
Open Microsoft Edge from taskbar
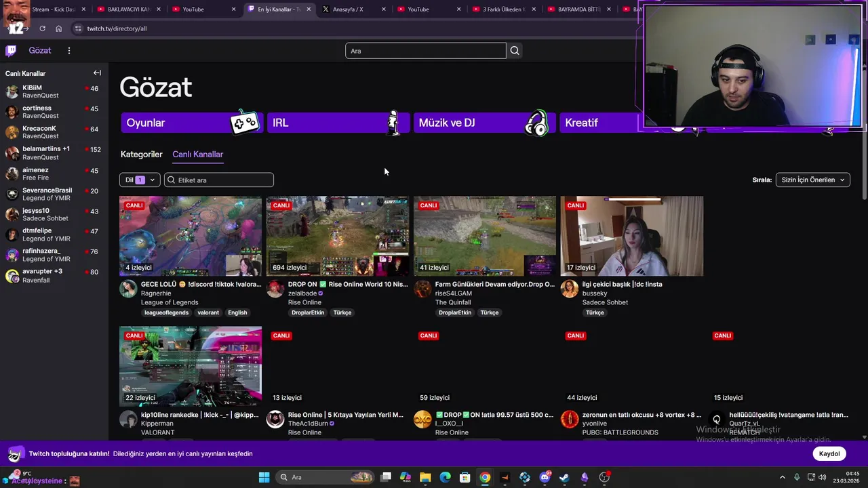pyautogui.click(x=445, y=477)
